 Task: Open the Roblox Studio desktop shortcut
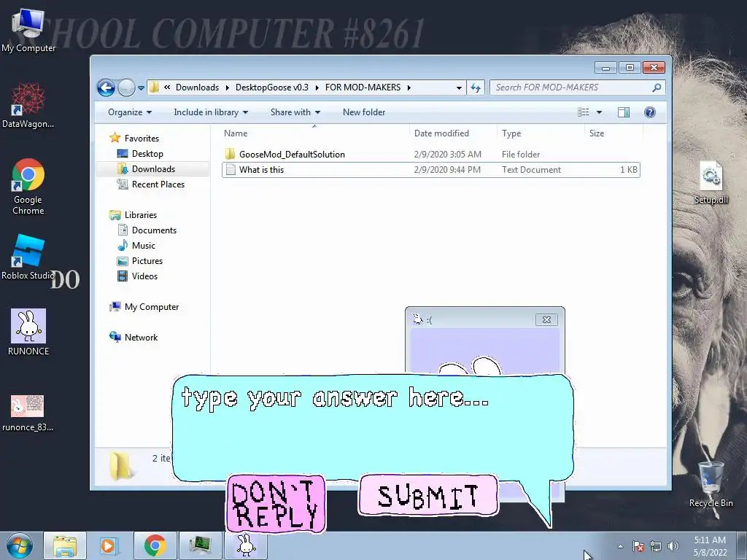coord(28,257)
